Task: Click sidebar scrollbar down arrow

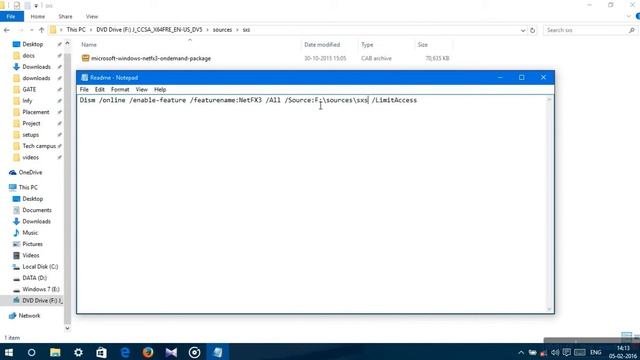Action: pos(67,328)
